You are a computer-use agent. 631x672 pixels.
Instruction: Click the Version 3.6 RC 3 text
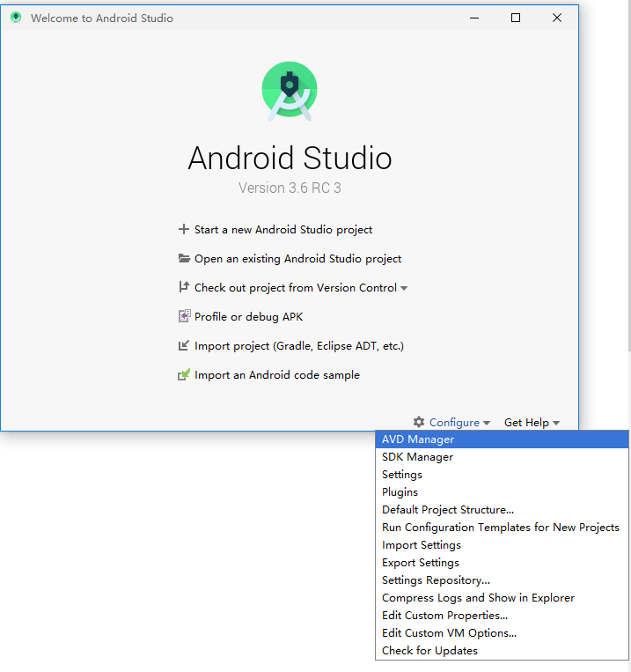pyautogui.click(x=290, y=188)
